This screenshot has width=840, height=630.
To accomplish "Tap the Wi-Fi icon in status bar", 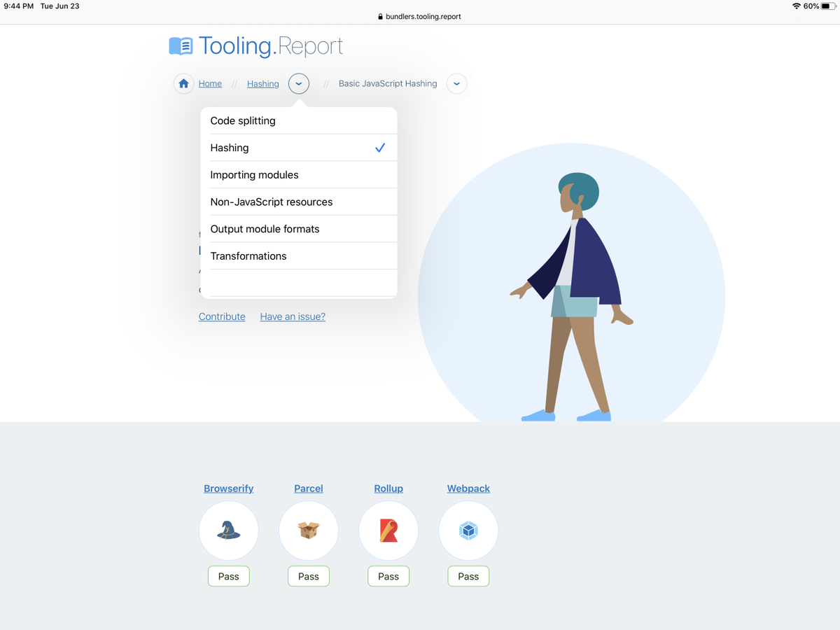I will tap(795, 6).
